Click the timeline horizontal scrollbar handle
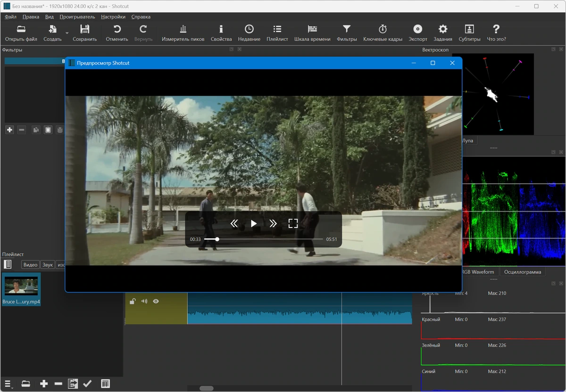566x392 pixels. [x=206, y=389]
